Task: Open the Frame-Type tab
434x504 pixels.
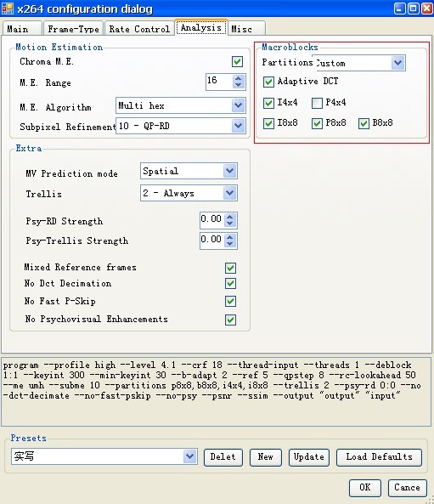Action: point(73,29)
